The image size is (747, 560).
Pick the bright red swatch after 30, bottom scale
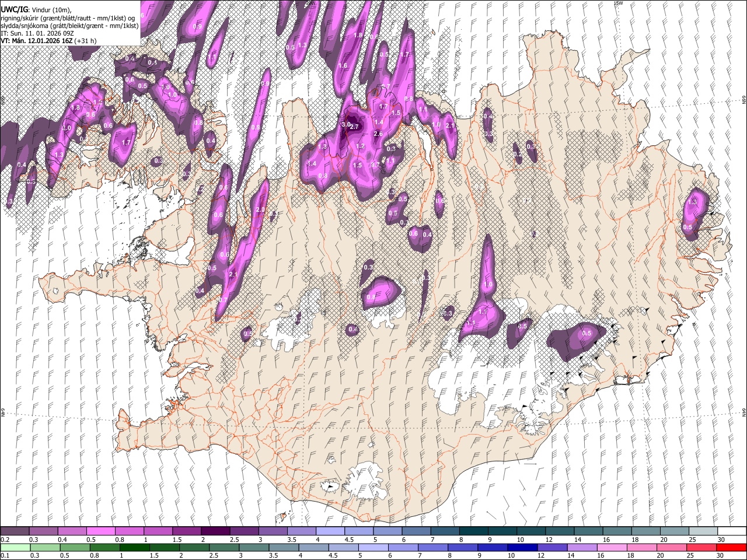731,547
